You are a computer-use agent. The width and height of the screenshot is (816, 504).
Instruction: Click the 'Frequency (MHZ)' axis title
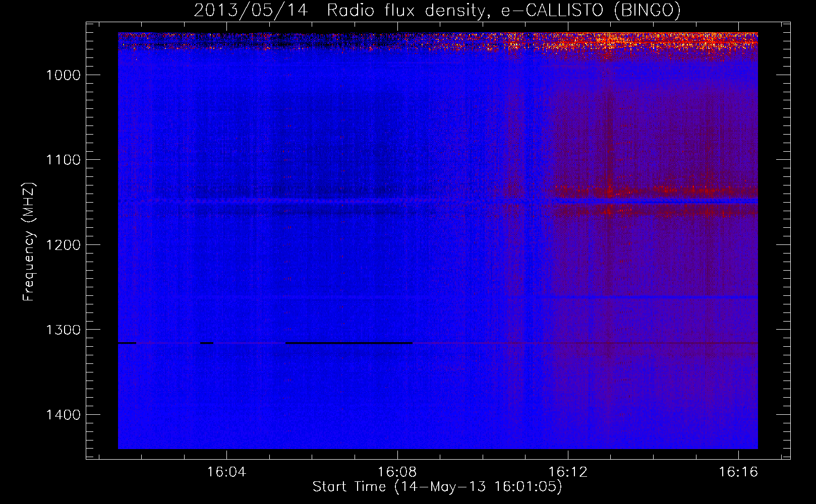point(29,242)
